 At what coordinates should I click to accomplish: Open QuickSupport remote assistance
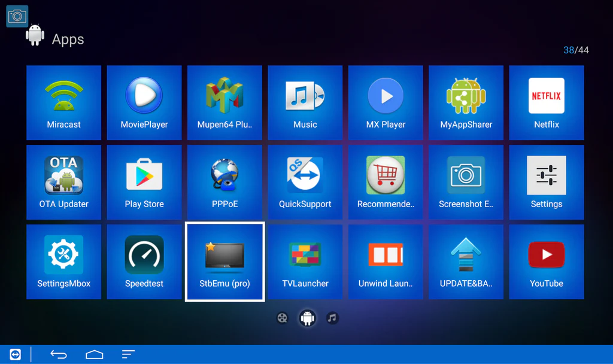[305, 181]
